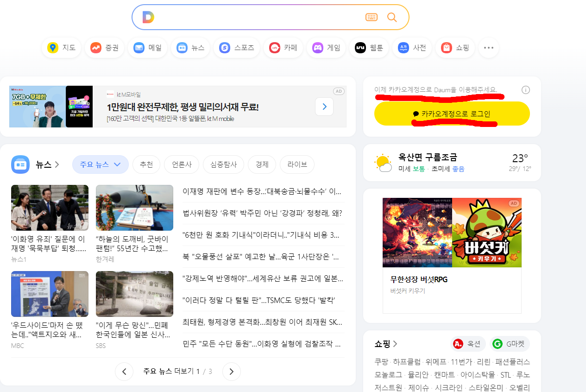Viewport: 586px width, 392px height.
Task: Expand the 쇼핑 section via its arrow
Action: (396, 343)
